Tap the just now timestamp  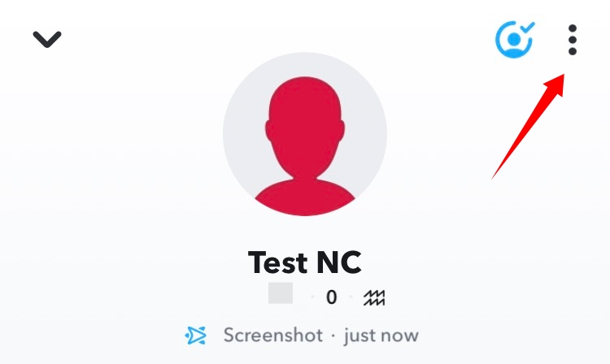(381, 336)
